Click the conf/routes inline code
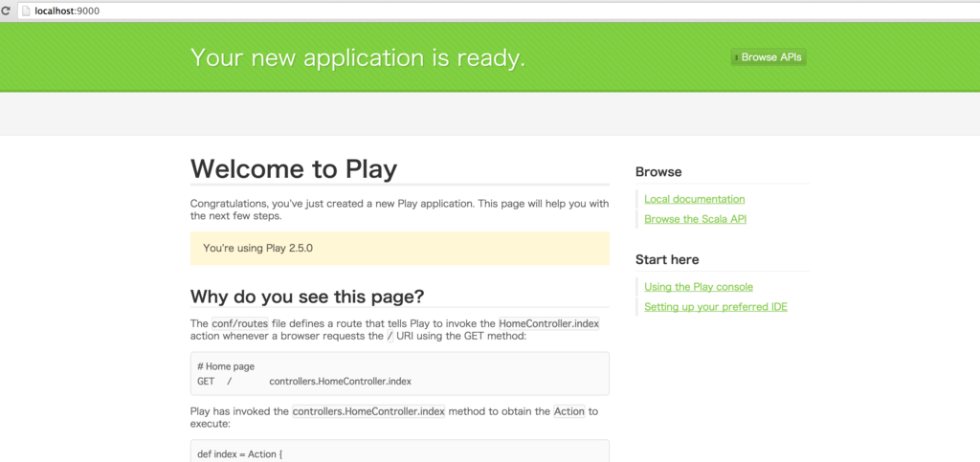Viewport: 980px width, 462px height. click(x=240, y=323)
